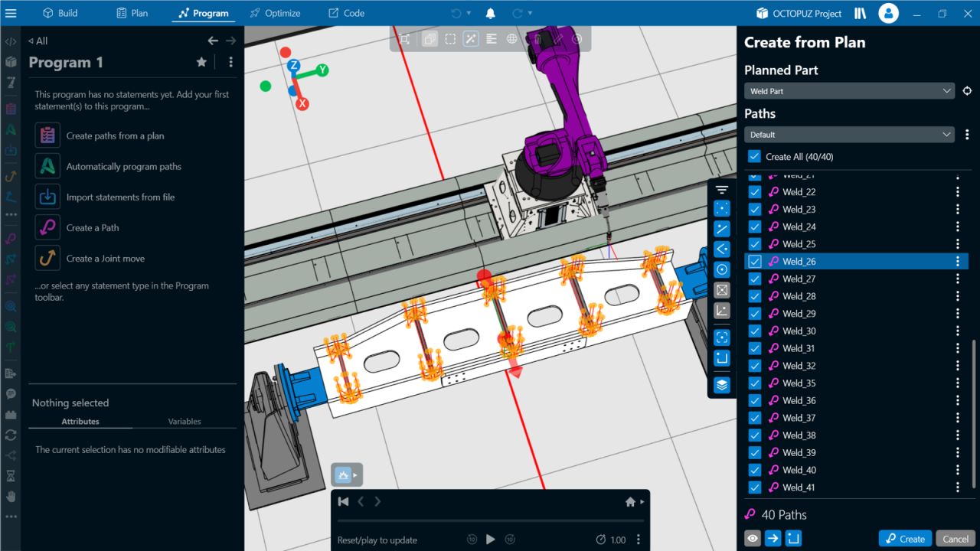Click the Cancel button

pos(955,539)
